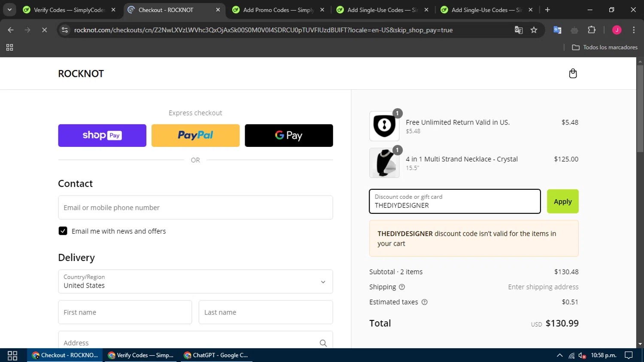Open the Chrome three-dot menu
The height and width of the screenshot is (362, 644).
pos(634,30)
